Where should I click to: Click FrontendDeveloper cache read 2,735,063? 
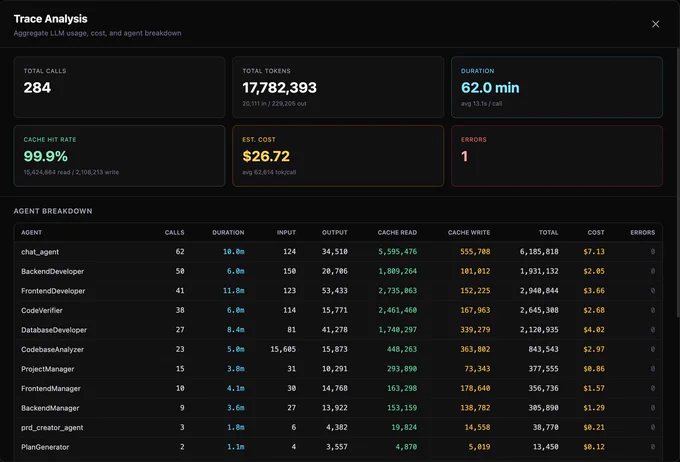click(397, 291)
